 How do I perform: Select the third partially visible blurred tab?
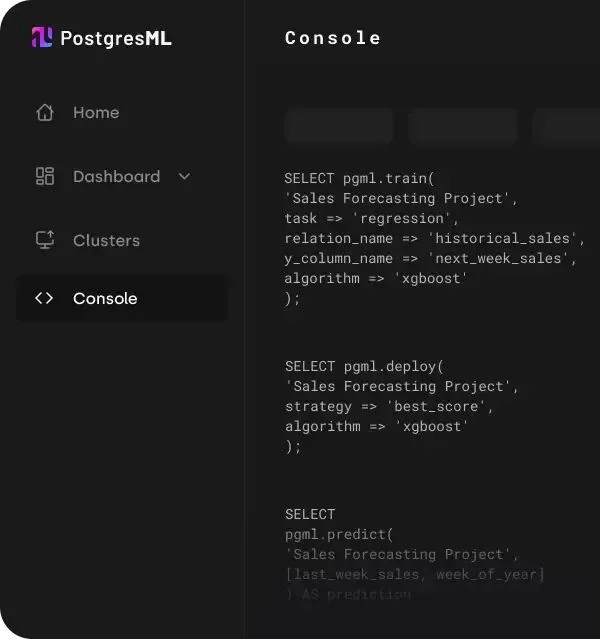click(x=567, y=126)
